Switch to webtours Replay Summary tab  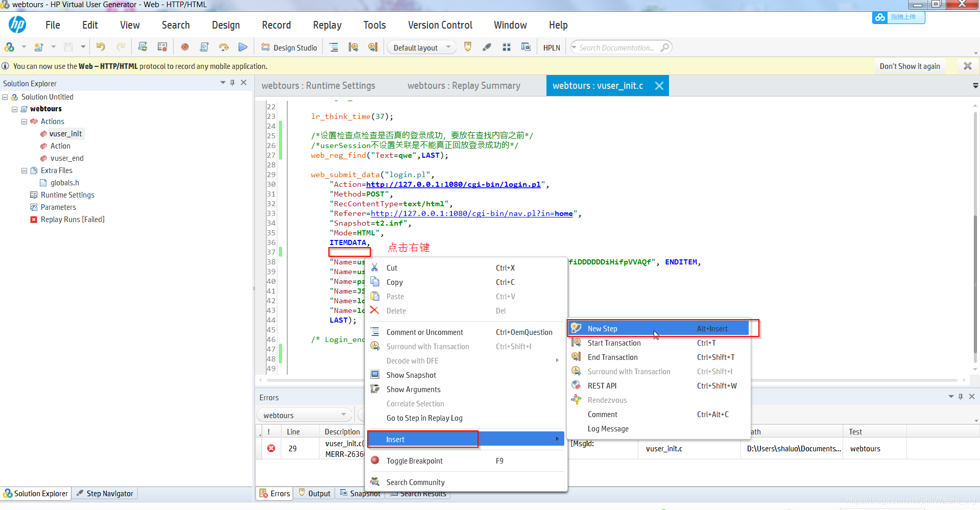[464, 86]
